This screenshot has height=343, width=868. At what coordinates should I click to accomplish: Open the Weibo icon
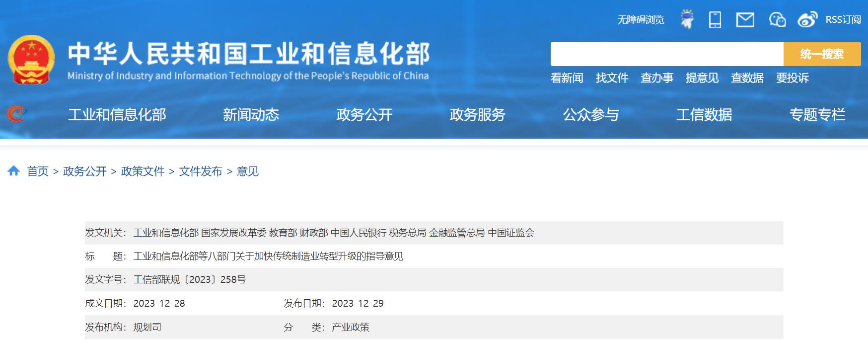click(807, 19)
